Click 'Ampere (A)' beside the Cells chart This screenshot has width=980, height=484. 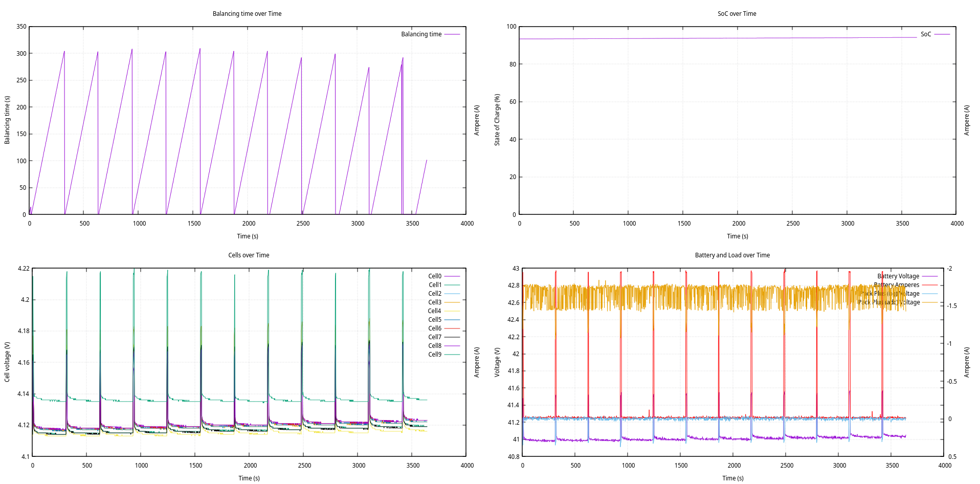477,362
